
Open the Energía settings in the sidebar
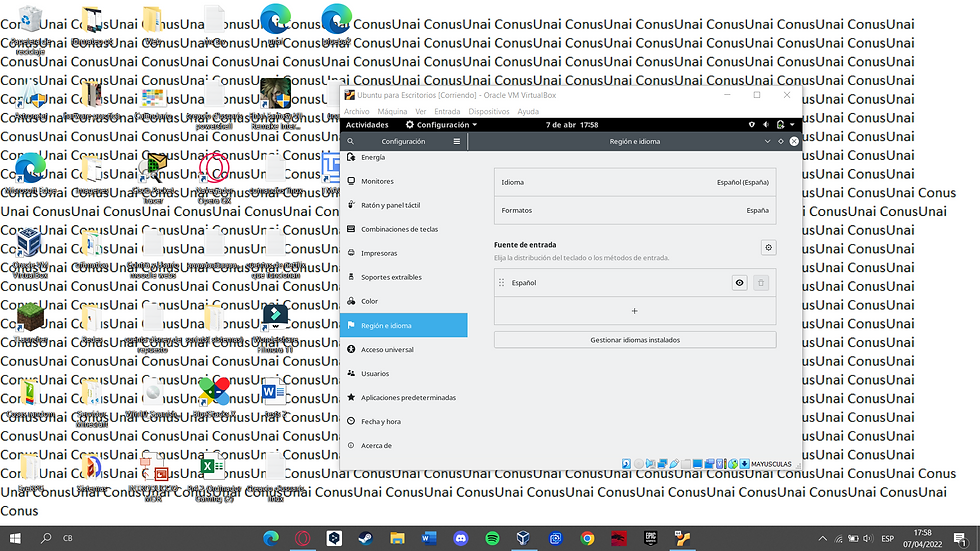coord(404,157)
